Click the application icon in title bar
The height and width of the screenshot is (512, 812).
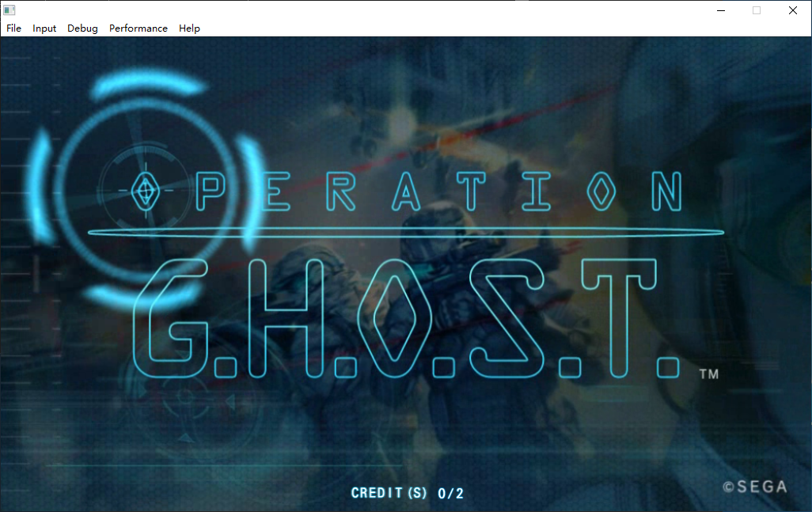point(9,9)
